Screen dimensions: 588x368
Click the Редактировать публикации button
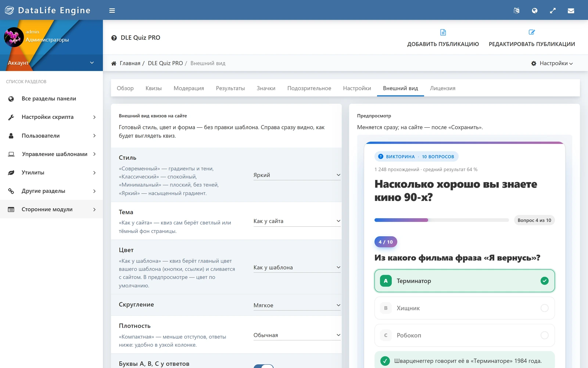532,38
